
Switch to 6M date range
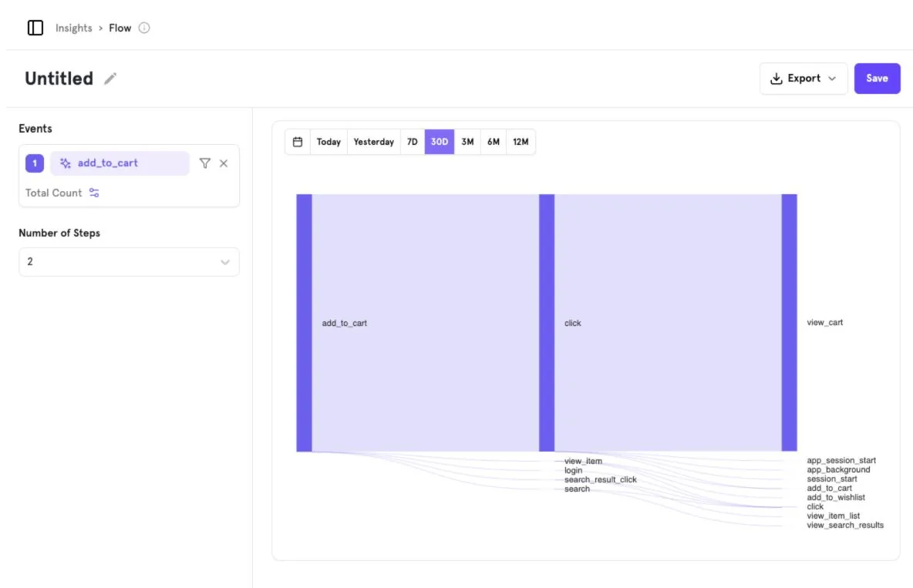point(494,142)
